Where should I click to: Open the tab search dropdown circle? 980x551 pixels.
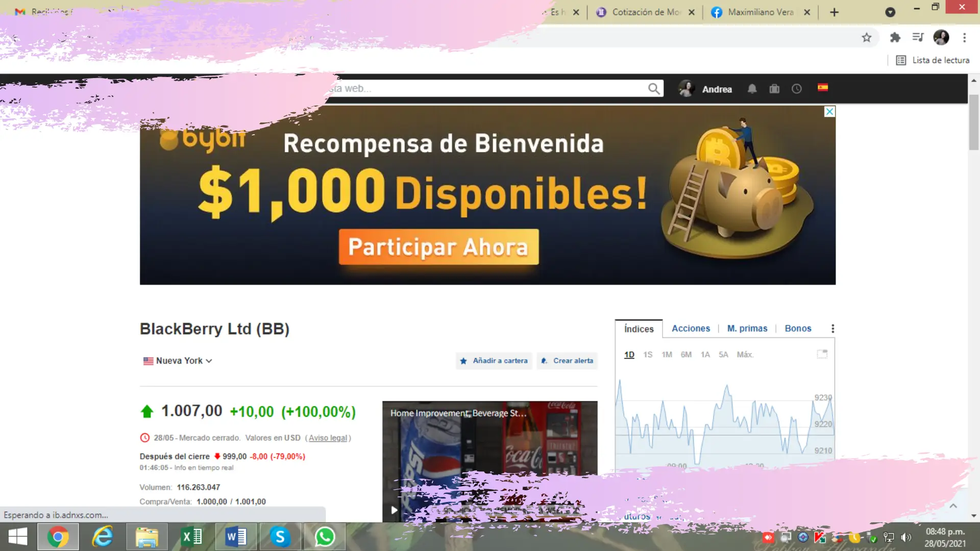(890, 12)
